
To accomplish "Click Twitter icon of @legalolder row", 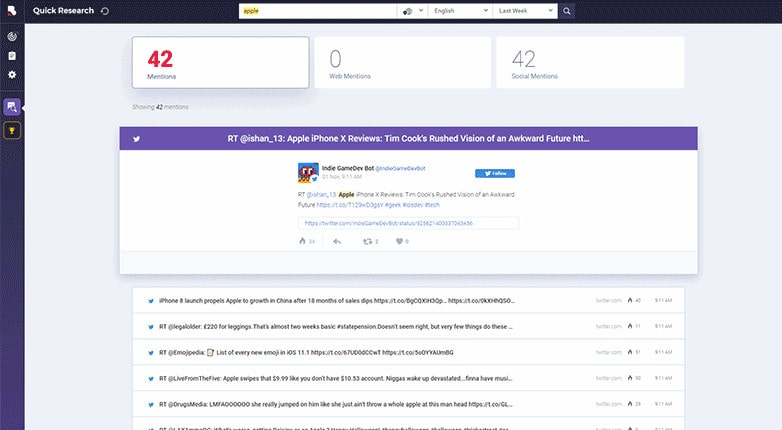I will 151,327.
